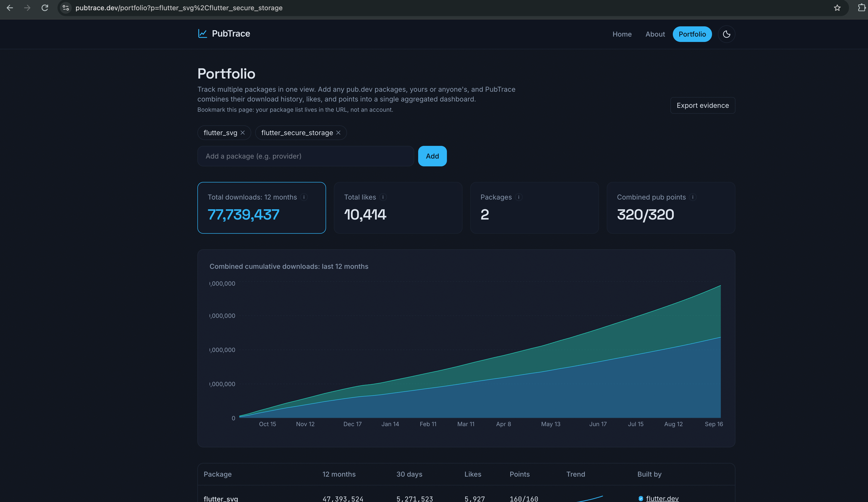Open site information icon in address bar
868x502 pixels.
(66, 8)
